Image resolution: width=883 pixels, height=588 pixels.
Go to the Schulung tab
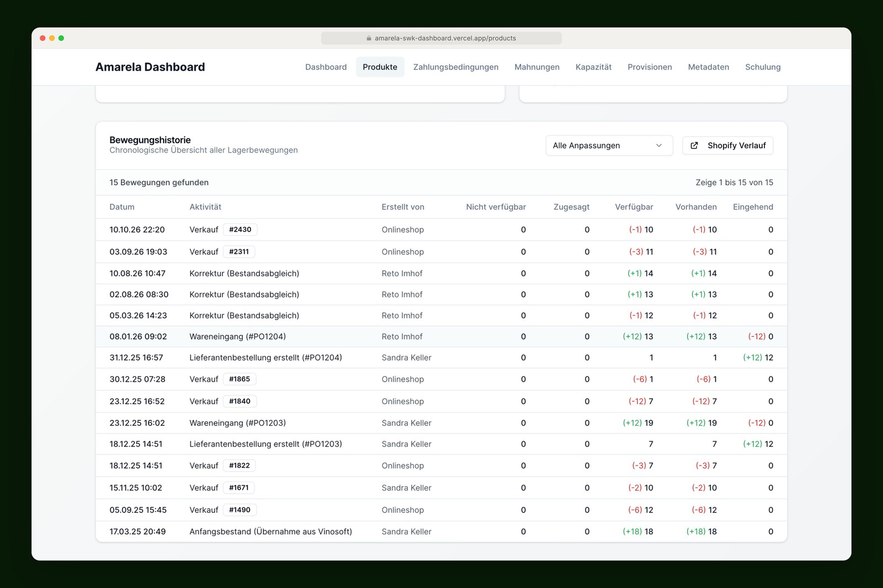click(x=763, y=67)
